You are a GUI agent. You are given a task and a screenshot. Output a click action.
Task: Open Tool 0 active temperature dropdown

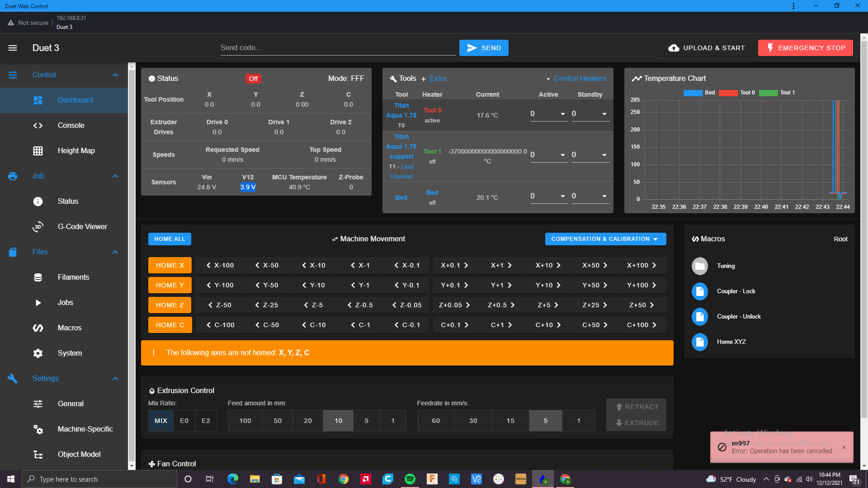(x=563, y=114)
